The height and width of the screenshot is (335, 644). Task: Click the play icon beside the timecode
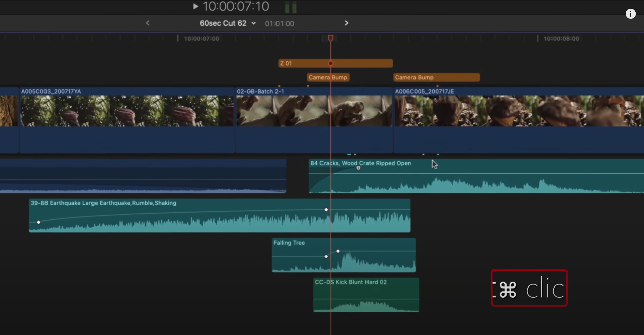(x=196, y=7)
